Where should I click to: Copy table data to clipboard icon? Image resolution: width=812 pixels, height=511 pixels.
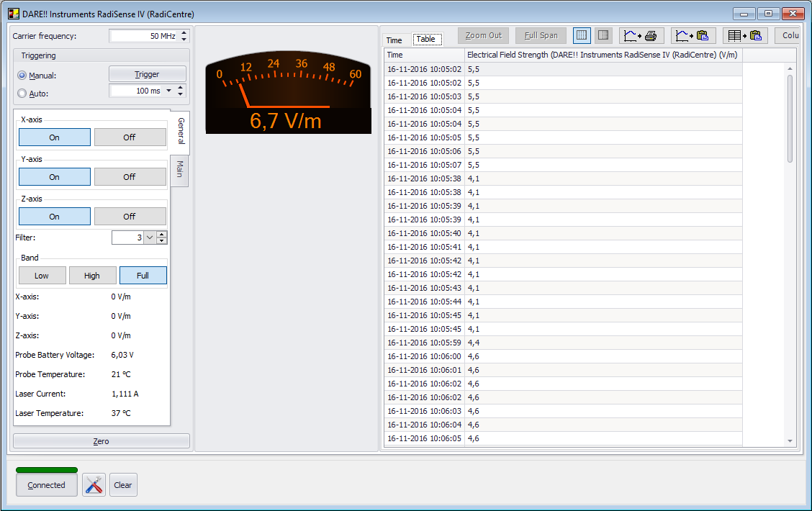745,35
